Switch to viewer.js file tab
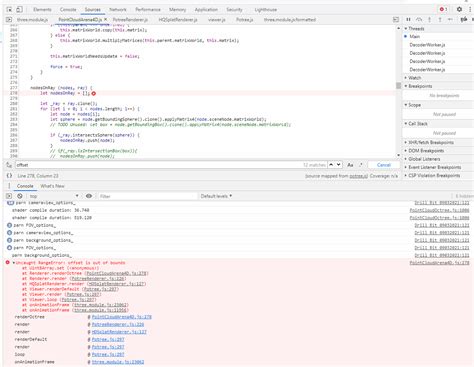Viewport: 474px width, 367px height. pos(217,20)
